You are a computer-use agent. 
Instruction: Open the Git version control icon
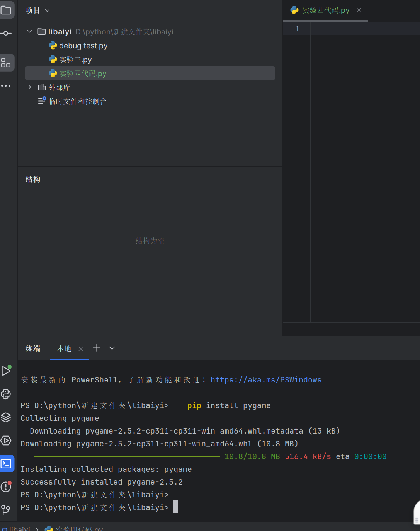pos(6,510)
